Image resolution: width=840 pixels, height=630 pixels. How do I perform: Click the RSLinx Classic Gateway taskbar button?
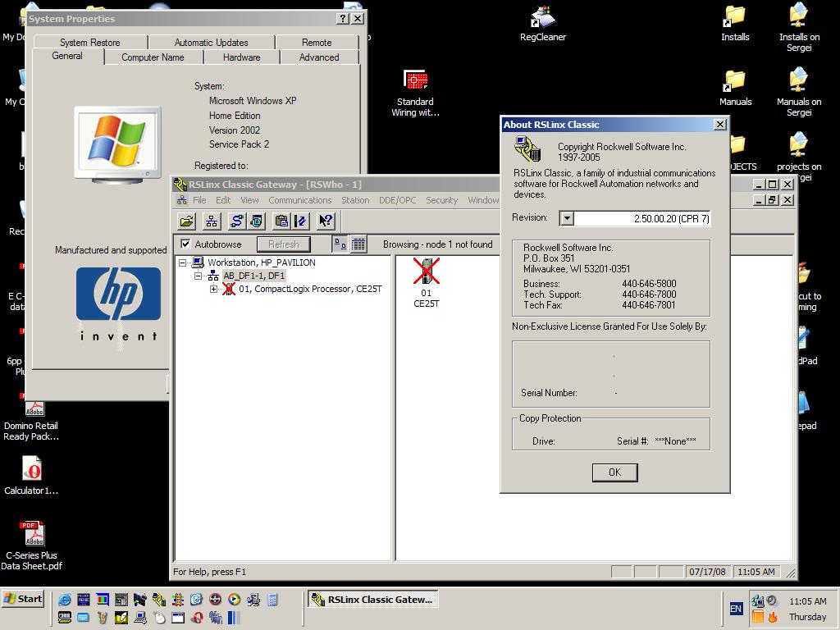[373, 600]
